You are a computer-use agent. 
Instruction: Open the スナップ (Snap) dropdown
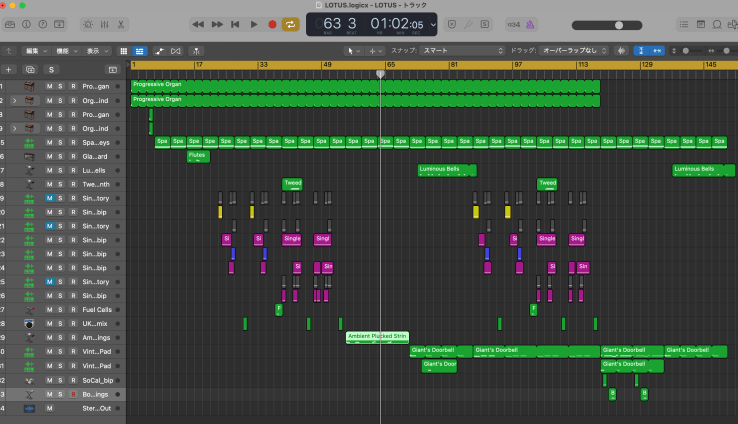tap(462, 50)
